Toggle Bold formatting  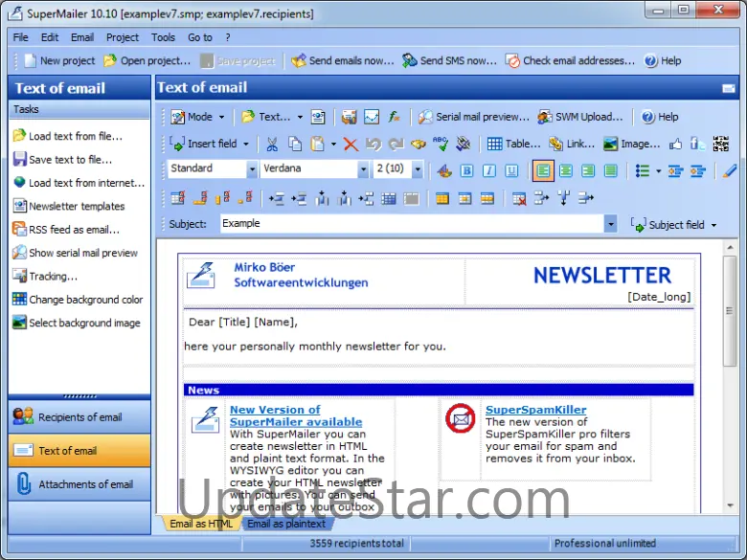coord(467,171)
